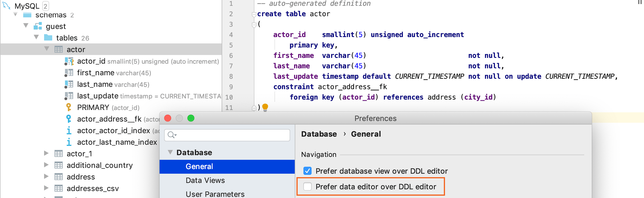Close the Preferences dialog with red button
644x198 pixels.
[168, 118]
